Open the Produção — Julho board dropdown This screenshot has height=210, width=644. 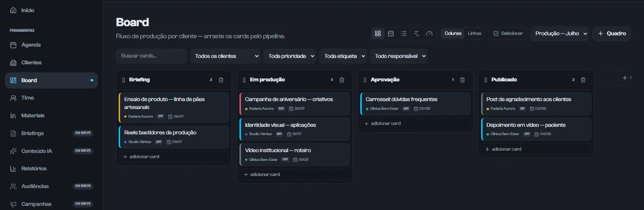pyautogui.click(x=559, y=34)
